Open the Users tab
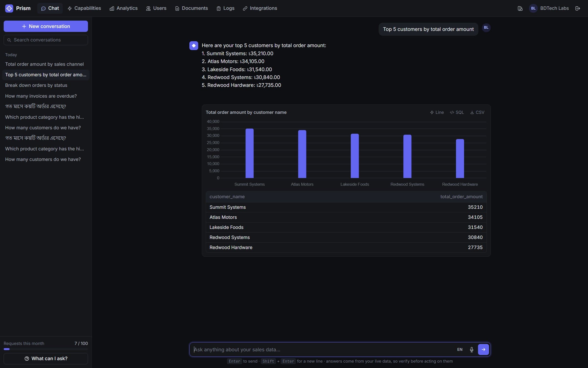 pos(156,8)
